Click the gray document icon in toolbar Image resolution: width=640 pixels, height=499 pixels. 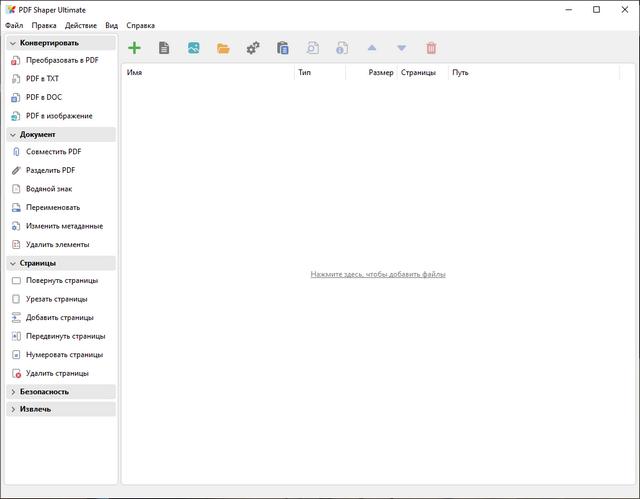(x=164, y=48)
